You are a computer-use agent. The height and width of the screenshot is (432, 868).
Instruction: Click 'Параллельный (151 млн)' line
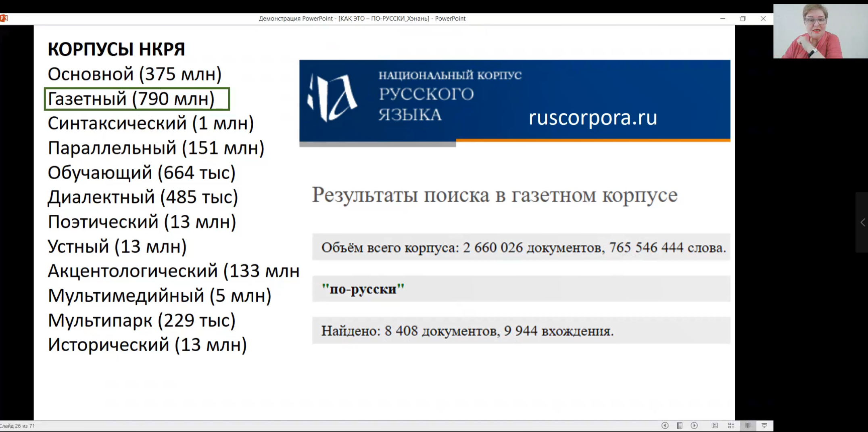[x=156, y=148]
